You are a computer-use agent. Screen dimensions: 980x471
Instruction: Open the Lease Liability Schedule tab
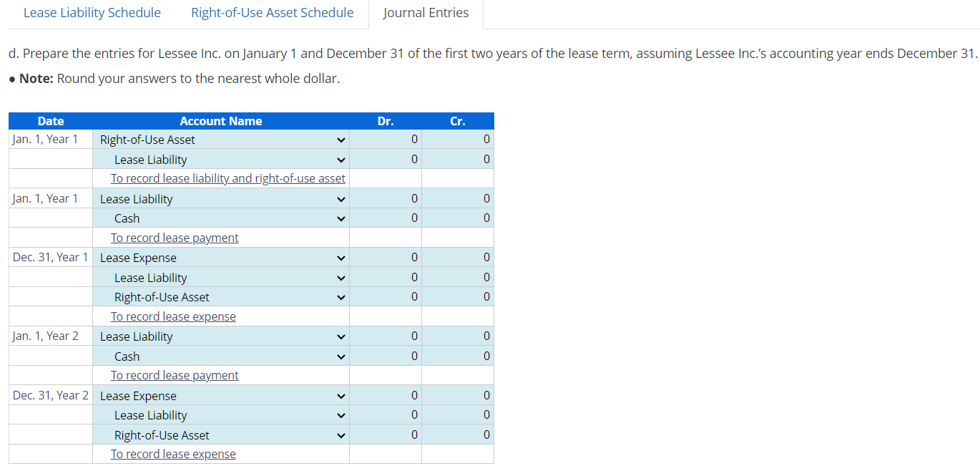pos(92,13)
